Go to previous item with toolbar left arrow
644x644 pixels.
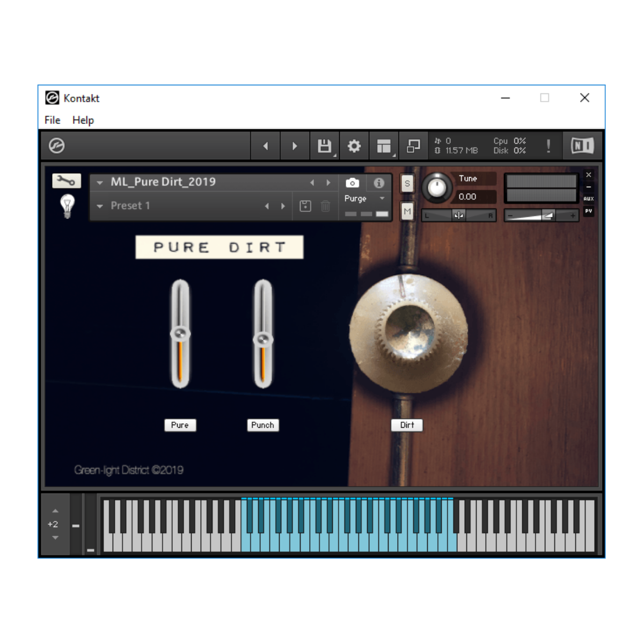coord(266,146)
